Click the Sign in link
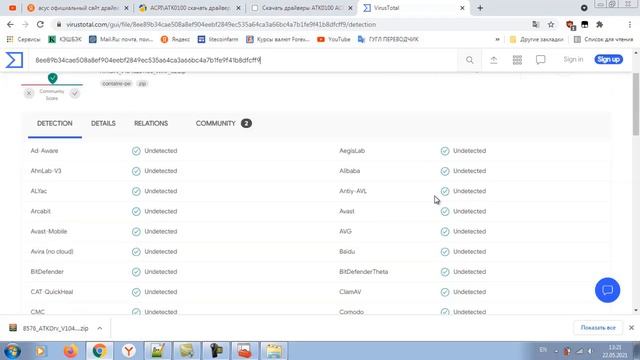The image size is (640, 360). tap(573, 60)
